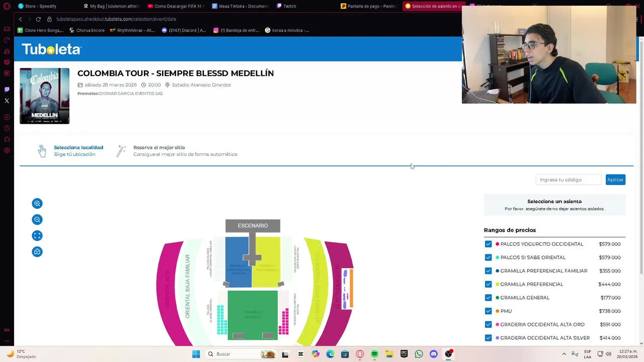Image resolution: width=644 pixels, height=362 pixels.
Task: Open the GX Control speedometer in sidebar
Action: (7, 40)
